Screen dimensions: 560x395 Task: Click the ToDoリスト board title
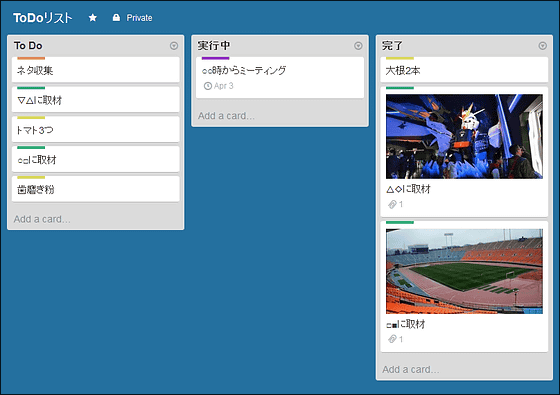[x=42, y=18]
